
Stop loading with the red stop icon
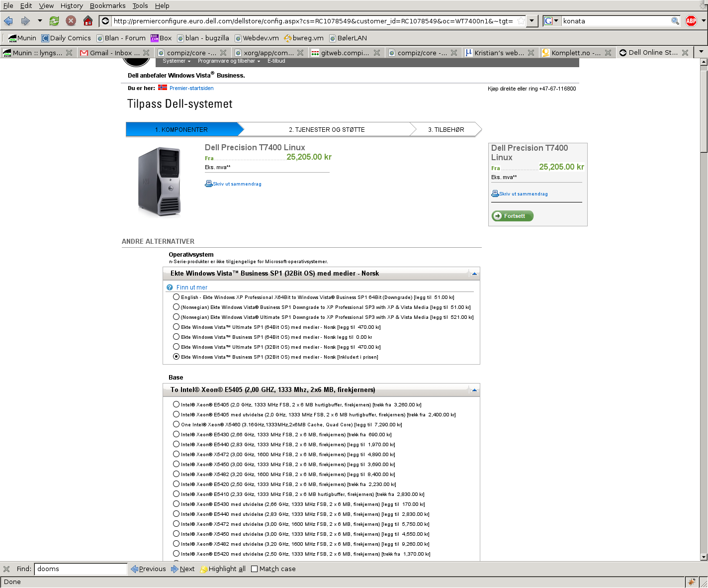pyautogui.click(x=71, y=21)
